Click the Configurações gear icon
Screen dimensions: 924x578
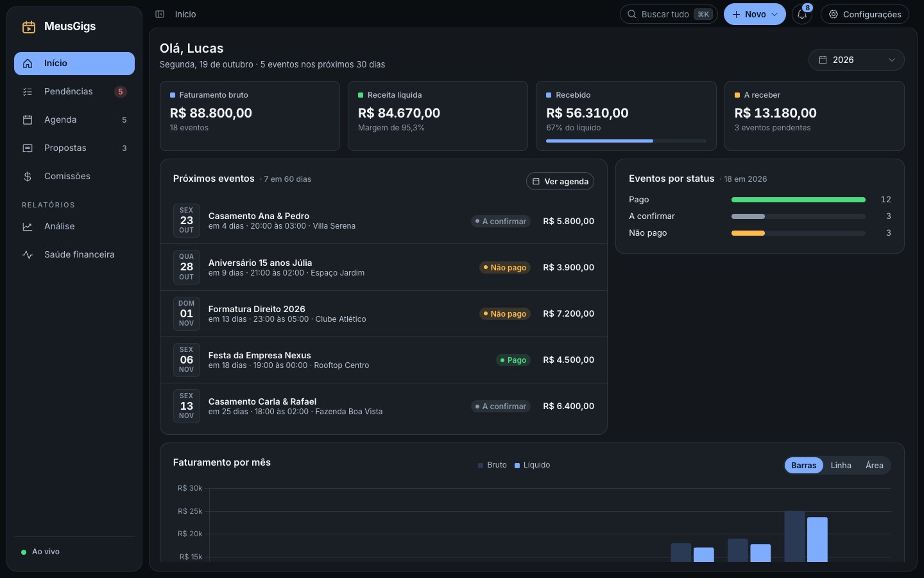click(834, 14)
